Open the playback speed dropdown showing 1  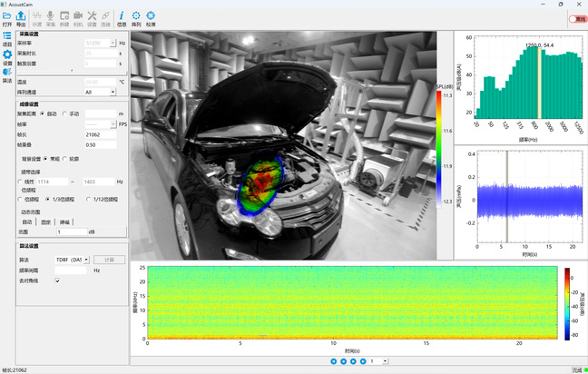pyautogui.click(x=379, y=361)
